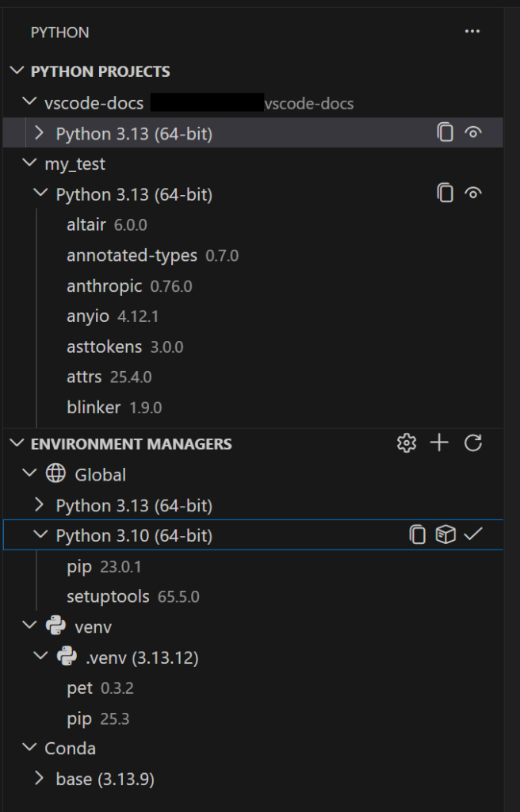The image size is (520, 812).
Task: Refresh the Environment Managers list
Action: click(472, 443)
